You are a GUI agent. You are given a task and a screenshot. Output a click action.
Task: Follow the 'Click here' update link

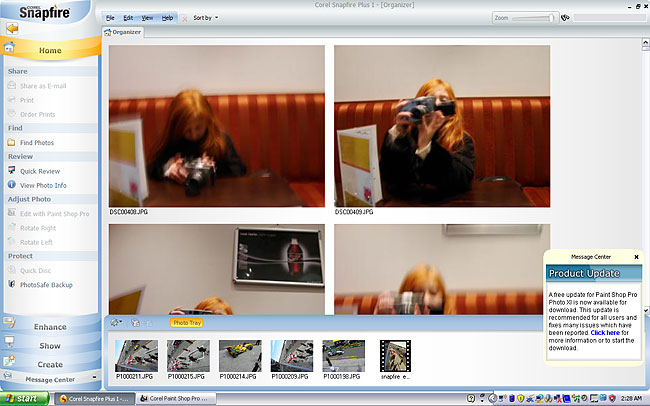(604, 333)
